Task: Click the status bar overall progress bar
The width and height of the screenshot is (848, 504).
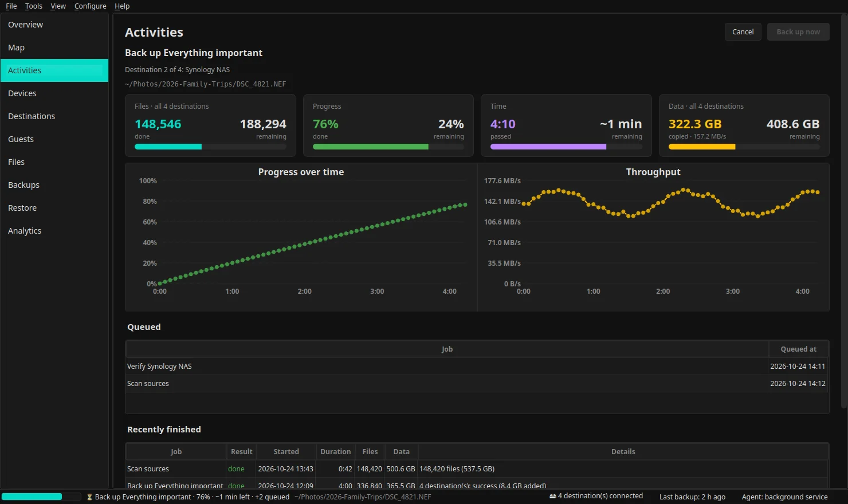Action: click(x=41, y=497)
